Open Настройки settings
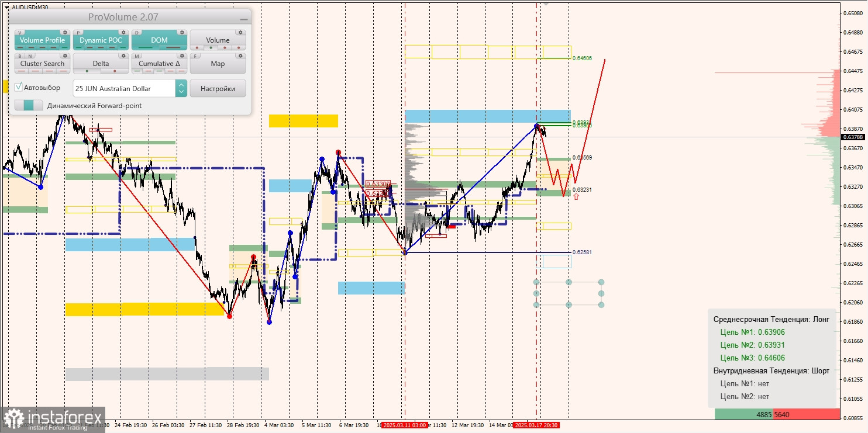Viewport: 868px width, 433px height. tap(218, 88)
